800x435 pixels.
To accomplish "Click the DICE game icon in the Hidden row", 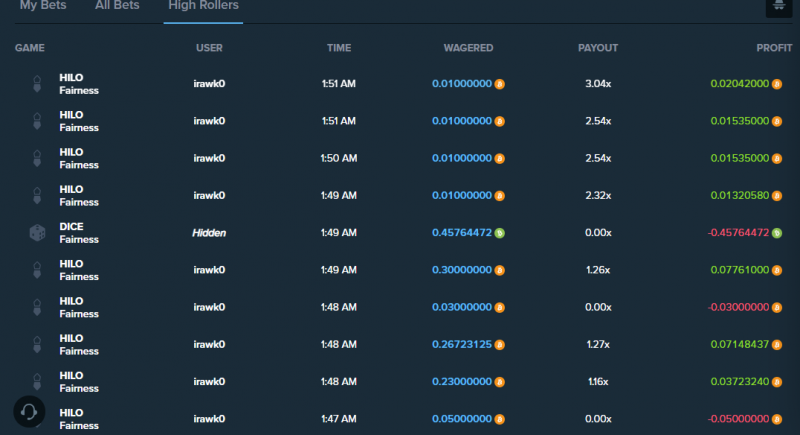I will click(37, 233).
